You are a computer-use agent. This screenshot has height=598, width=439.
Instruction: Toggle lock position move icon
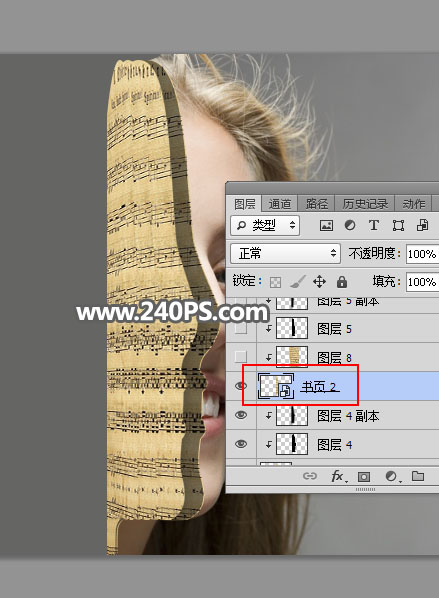tap(319, 282)
